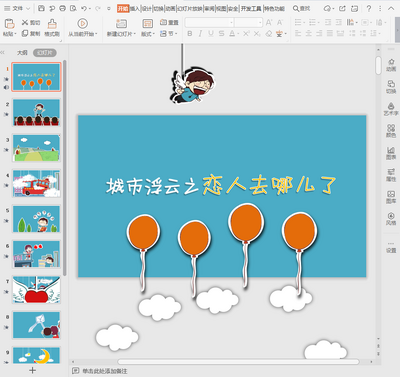Image resolution: width=400 pixels, height=377 pixels.
Task: Open the Paste (粘贴) dropdown arrow
Action: pos(15,34)
